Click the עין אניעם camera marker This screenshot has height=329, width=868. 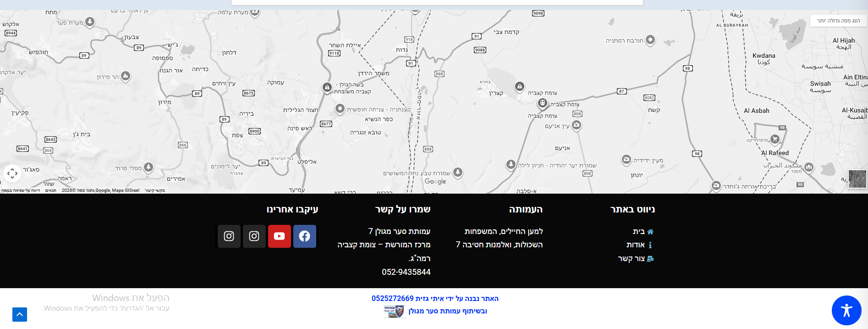tap(577, 125)
